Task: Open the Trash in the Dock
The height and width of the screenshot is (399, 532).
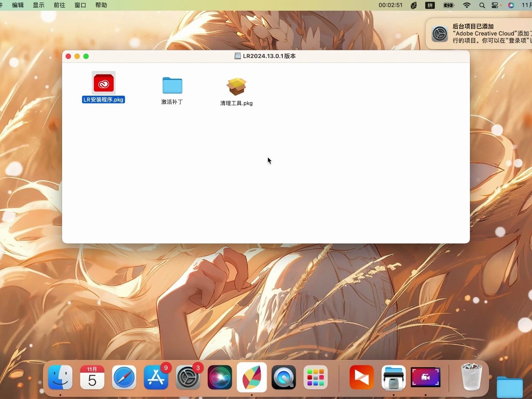Action: coord(471,377)
